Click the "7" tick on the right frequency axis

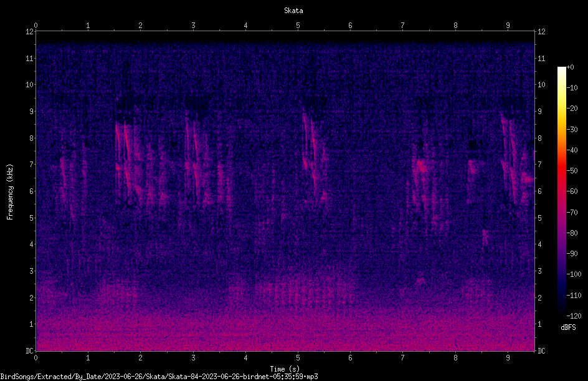click(x=539, y=165)
